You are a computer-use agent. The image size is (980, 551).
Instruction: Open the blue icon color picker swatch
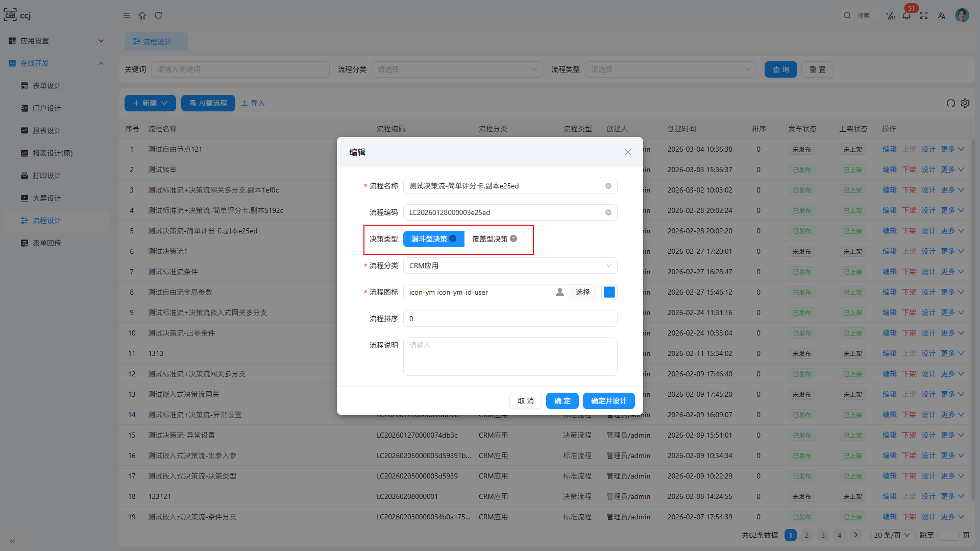609,292
